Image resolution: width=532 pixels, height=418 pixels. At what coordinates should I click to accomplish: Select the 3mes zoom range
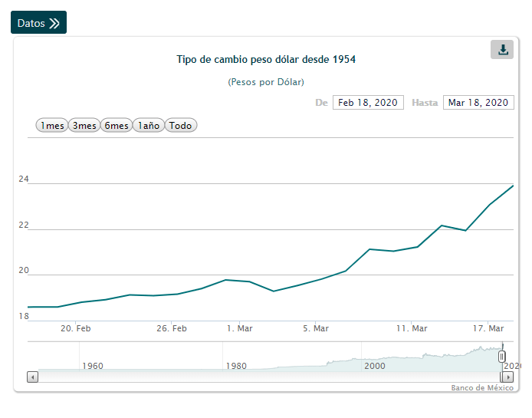tap(84, 126)
